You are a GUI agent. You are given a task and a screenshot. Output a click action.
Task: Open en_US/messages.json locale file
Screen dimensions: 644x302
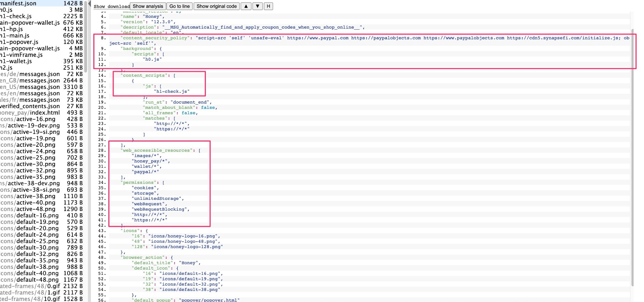click(41, 87)
